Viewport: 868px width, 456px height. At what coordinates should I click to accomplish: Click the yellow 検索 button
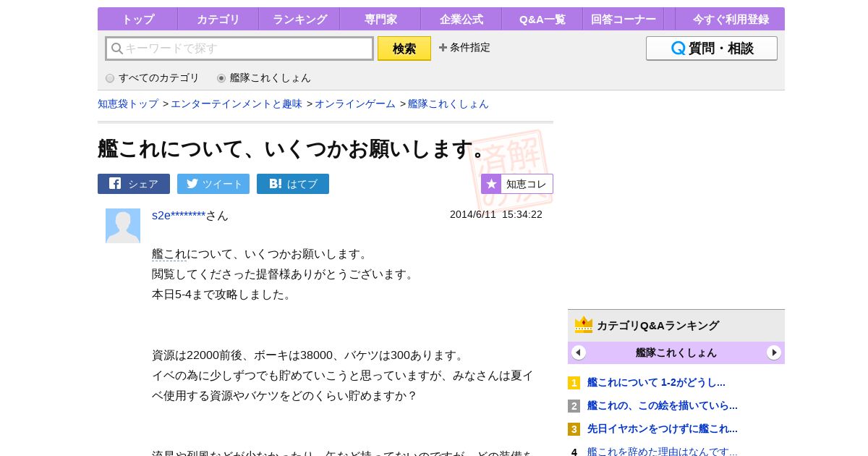(x=404, y=48)
